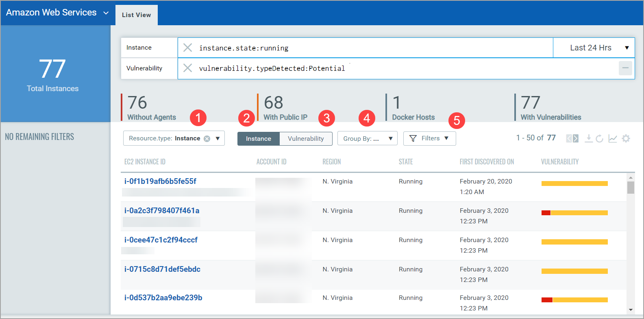Viewport: 644px width, 319px height.
Task: Open the Group By dropdown
Action: click(368, 138)
